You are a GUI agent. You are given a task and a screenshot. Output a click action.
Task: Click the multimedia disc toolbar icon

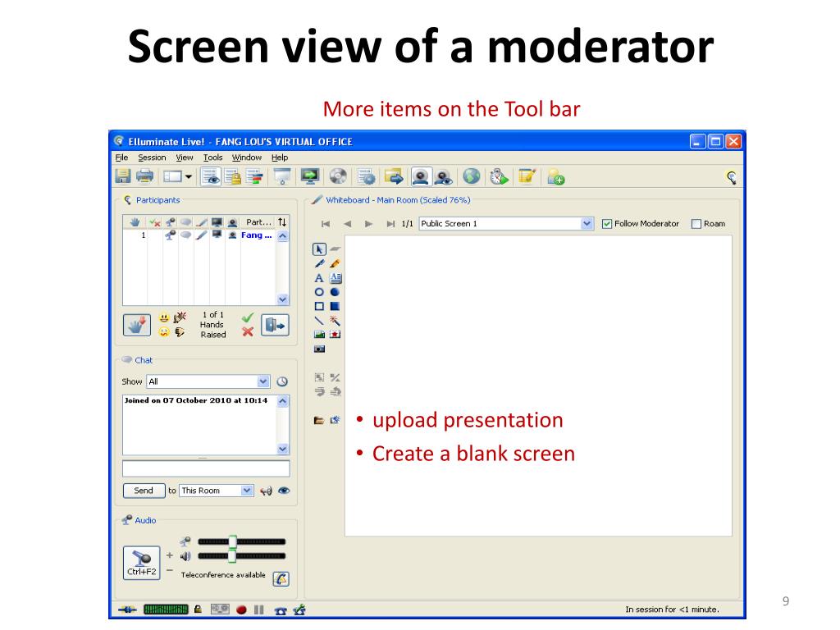(x=338, y=176)
